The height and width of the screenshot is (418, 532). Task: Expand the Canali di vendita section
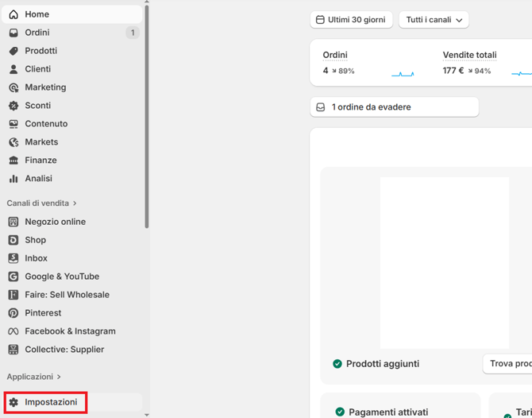(42, 203)
